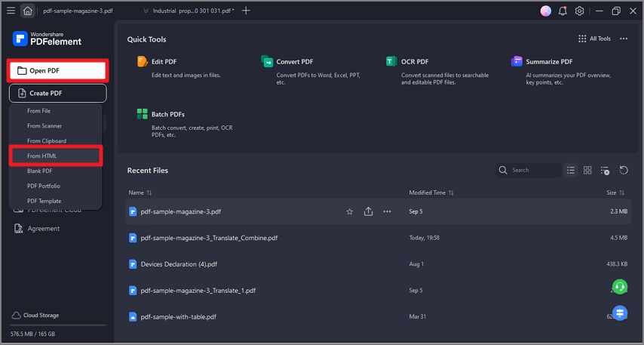Sort files by Modified Time column

click(431, 193)
